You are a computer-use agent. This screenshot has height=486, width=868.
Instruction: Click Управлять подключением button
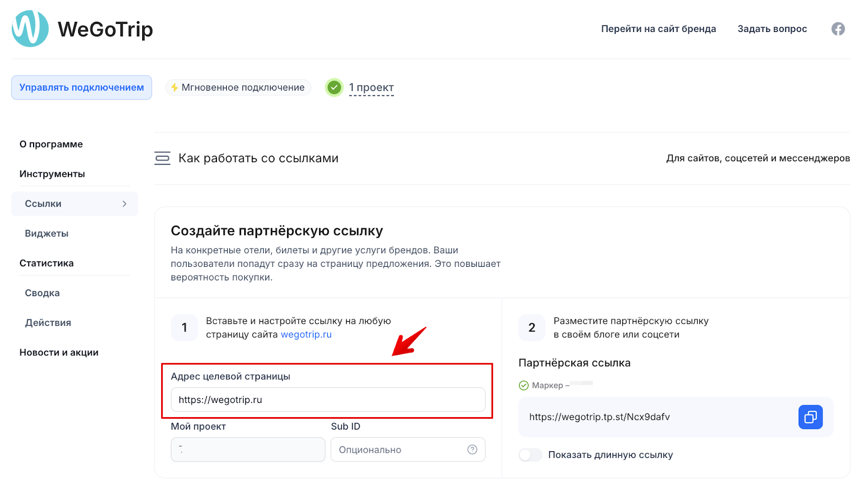click(x=81, y=87)
